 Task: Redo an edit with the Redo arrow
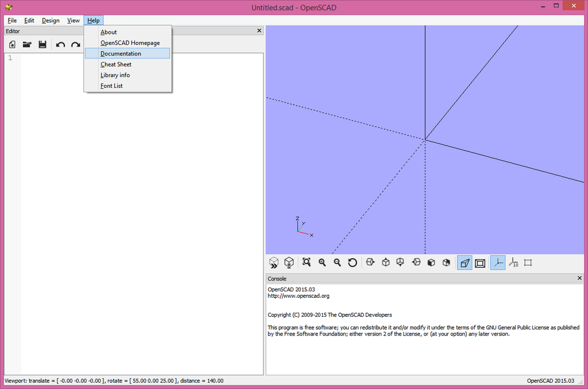click(75, 44)
